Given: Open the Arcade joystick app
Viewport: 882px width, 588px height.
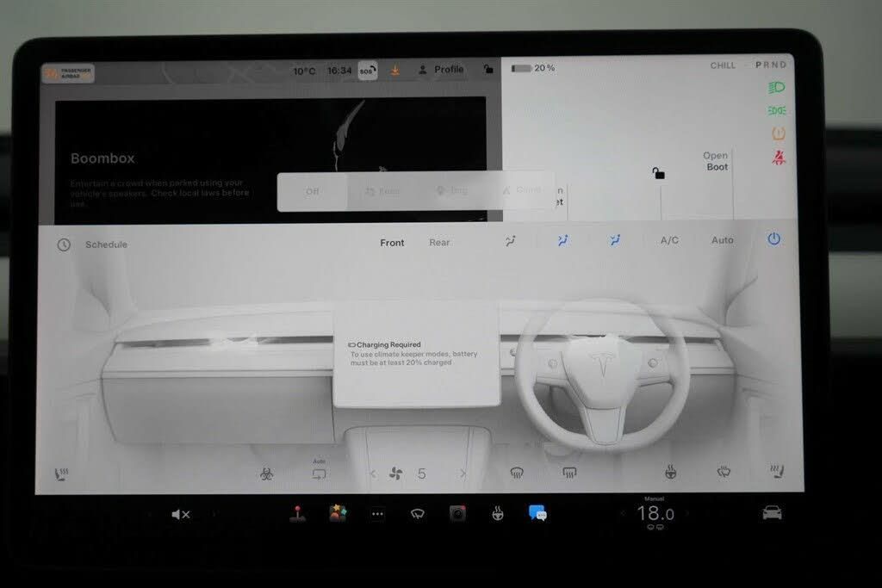Looking at the screenshot, I should pos(297,514).
